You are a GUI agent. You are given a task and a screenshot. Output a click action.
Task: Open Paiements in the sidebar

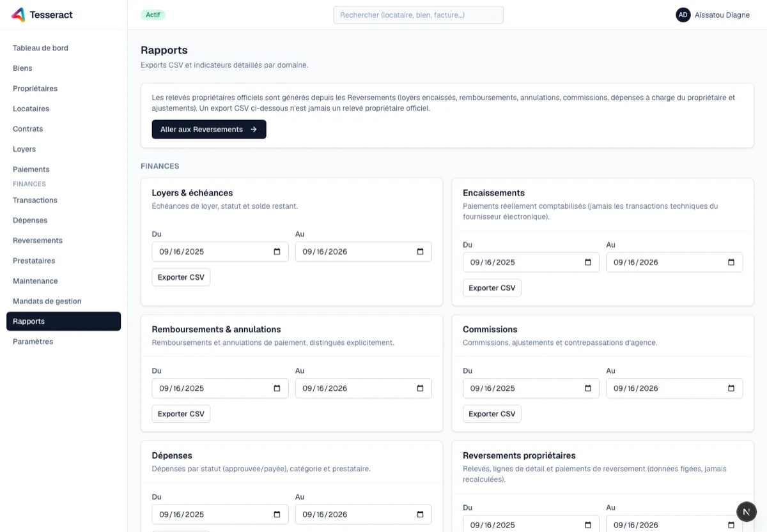click(x=63, y=169)
